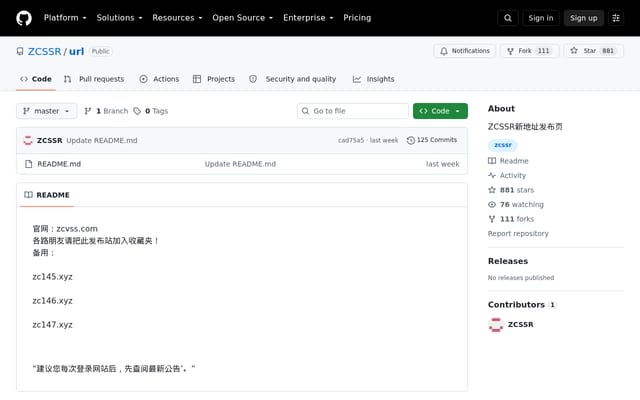Expand the Resources menu
The width and height of the screenshot is (640, 400).
[x=177, y=18]
